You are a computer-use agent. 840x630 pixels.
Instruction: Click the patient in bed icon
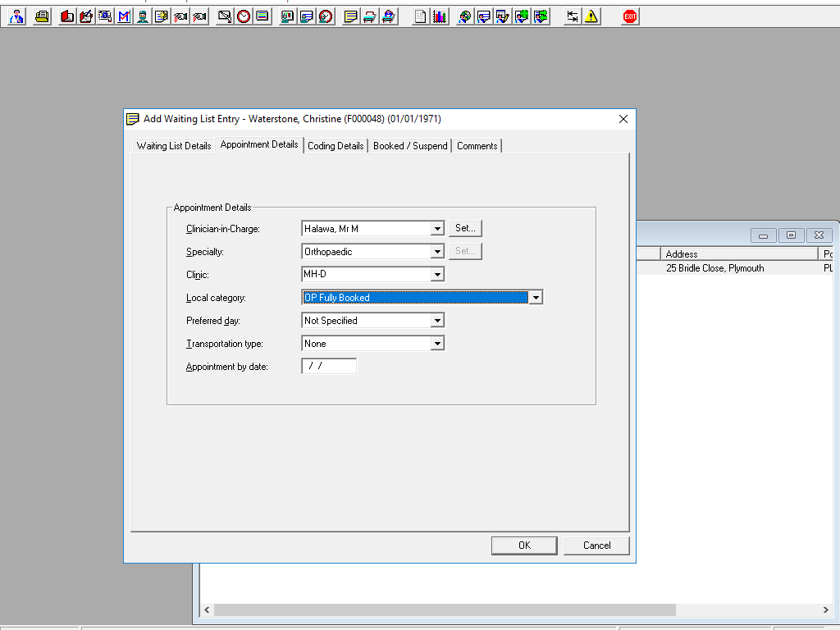click(389, 16)
